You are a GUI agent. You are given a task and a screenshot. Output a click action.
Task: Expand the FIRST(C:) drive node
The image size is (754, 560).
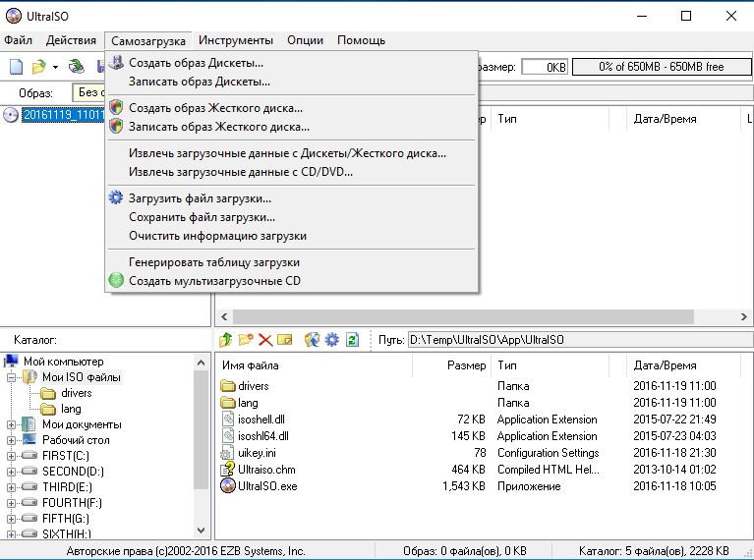pyautogui.click(x=11, y=456)
